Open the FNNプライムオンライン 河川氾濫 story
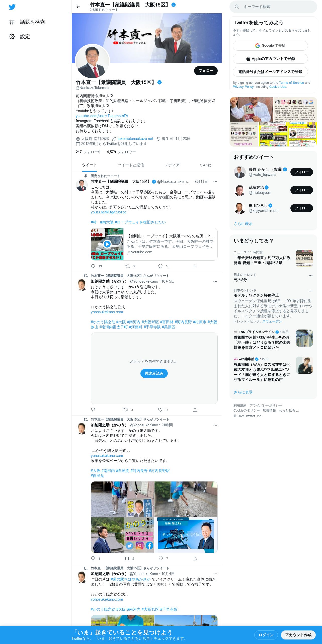 coord(273,340)
